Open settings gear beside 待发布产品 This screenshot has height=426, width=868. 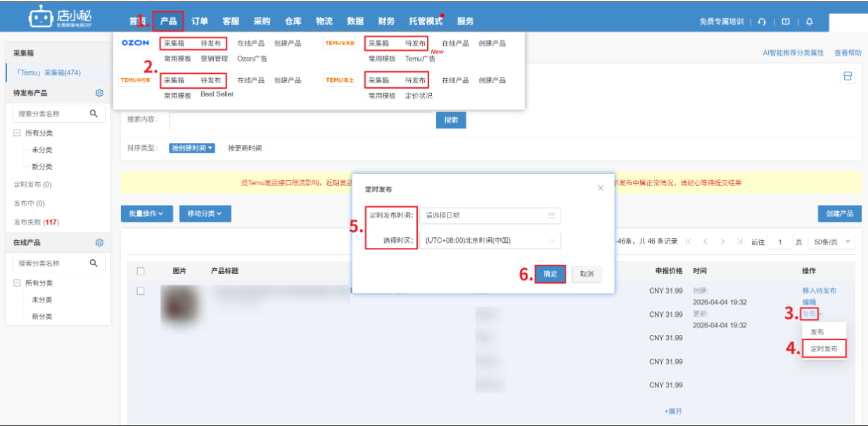point(99,93)
